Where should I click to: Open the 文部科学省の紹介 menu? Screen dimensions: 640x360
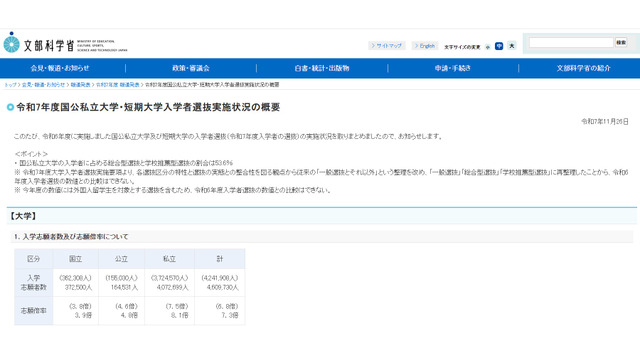click(583, 68)
